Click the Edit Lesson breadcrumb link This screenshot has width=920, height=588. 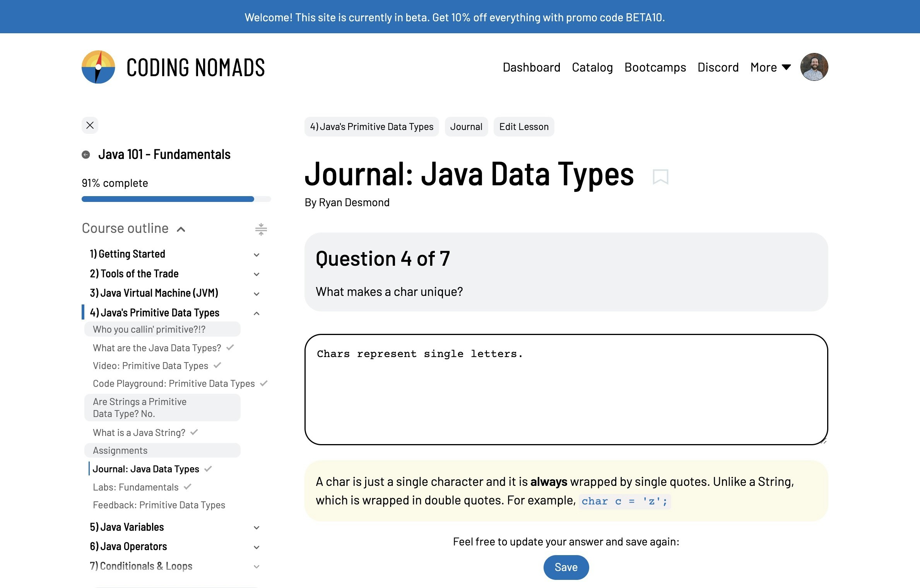click(523, 127)
